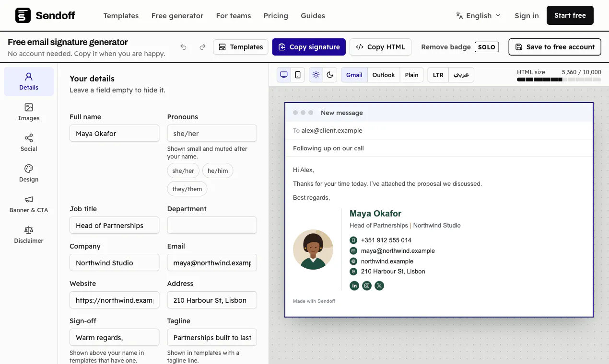The height and width of the screenshot is (364, 609).
Task: Choose the they/them pronoun chip
Action: pyautogui.click(x=187, y=189)
